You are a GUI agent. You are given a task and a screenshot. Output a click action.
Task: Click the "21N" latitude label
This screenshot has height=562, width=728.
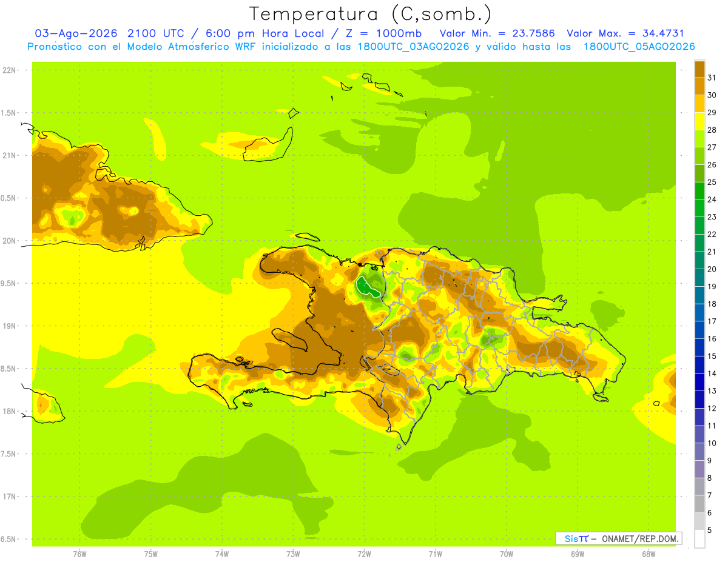[x=10, y=155]
